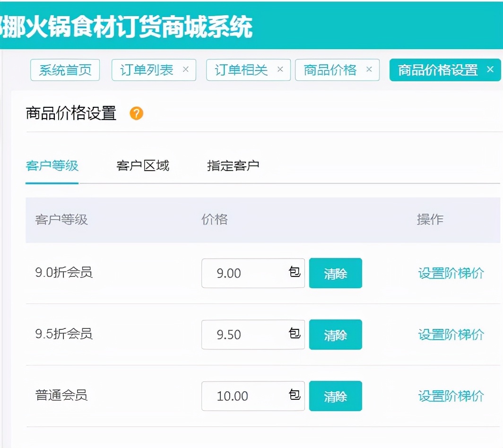Open 设置阶梯价 for 9.0折会员
This screenshot has width=503, height=448.
tap(451, 273)
